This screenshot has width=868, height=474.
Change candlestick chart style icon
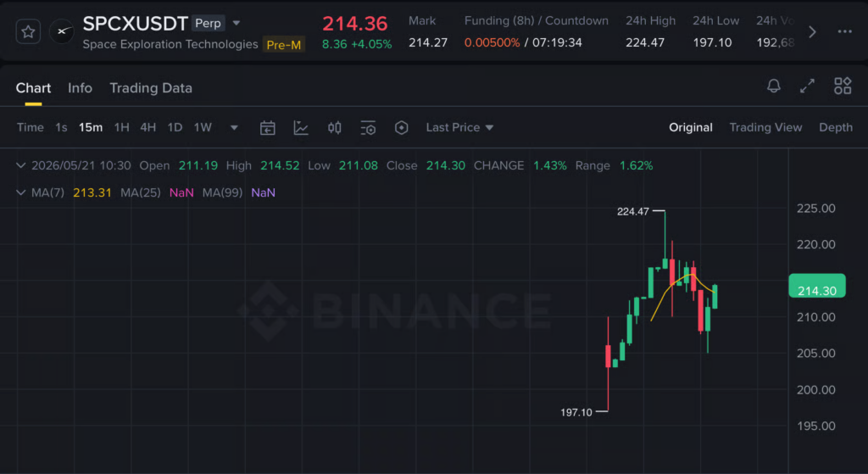(334, 128)
